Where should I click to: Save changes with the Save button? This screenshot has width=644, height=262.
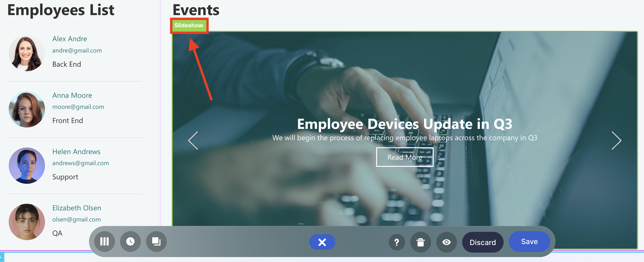pyautogui.click(x=529, y=242)
